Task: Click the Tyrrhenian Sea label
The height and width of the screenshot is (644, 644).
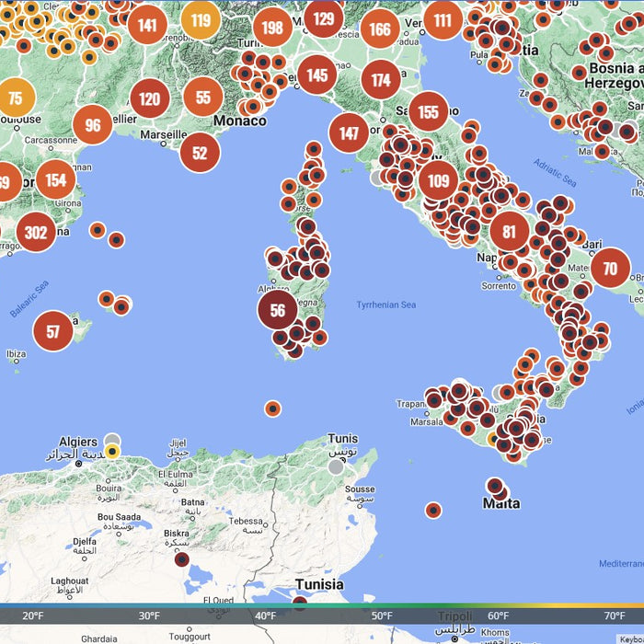Action: pos(386,305)
